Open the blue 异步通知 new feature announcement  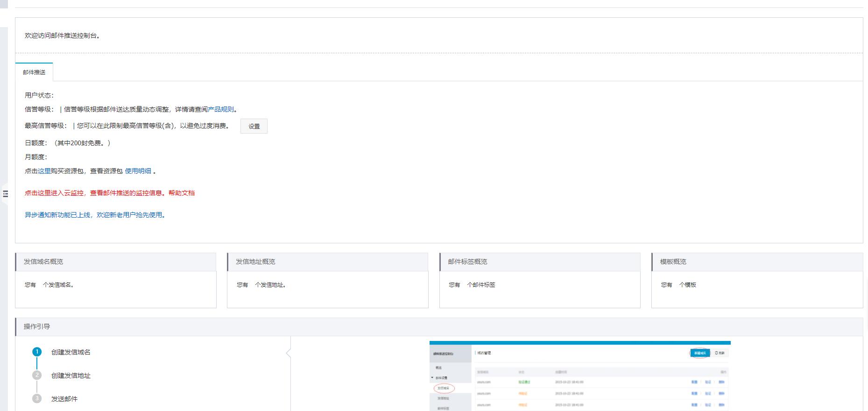coord(95,215)
